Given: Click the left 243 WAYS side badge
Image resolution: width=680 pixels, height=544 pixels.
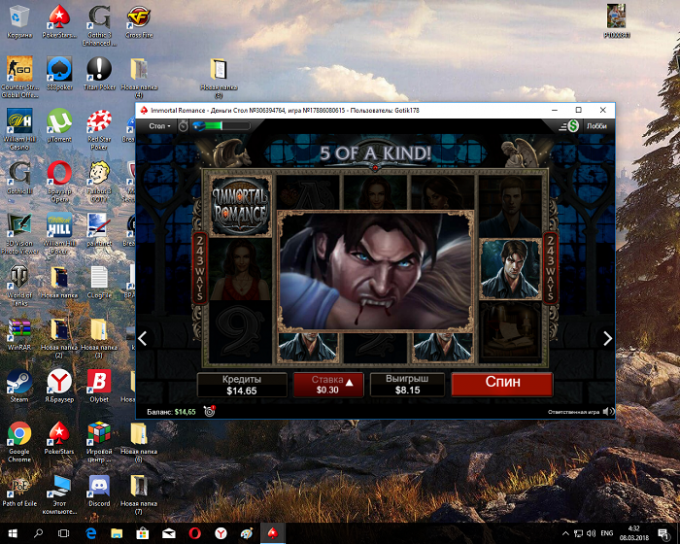Looking at the screenshot, I should click(x=199, y=268).
